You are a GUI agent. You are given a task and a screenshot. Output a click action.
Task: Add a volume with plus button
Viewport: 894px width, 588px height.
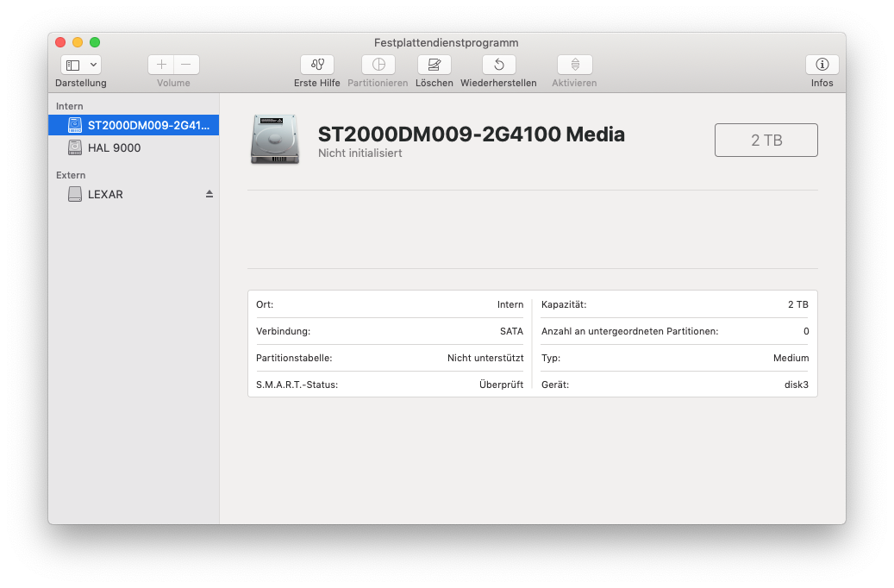click(x=161, y=65)
